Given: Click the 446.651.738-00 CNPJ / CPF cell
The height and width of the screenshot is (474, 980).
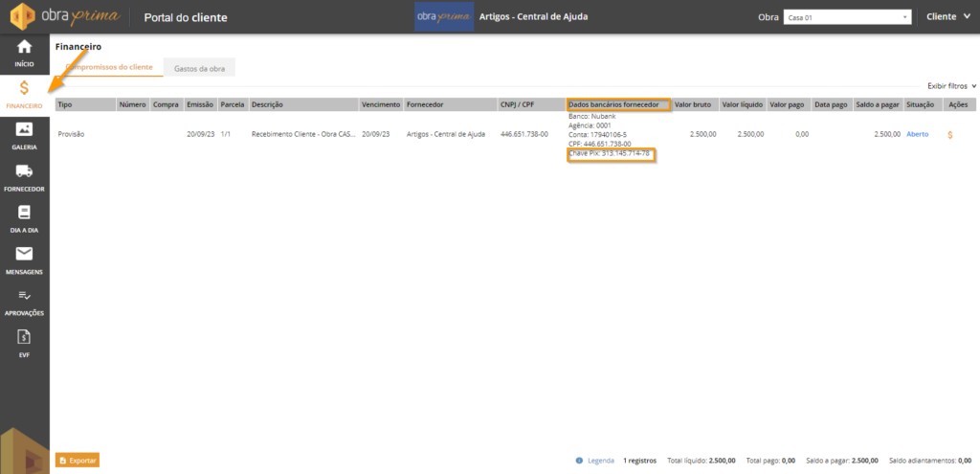Looking at the screenshot, I should [524, 134].
